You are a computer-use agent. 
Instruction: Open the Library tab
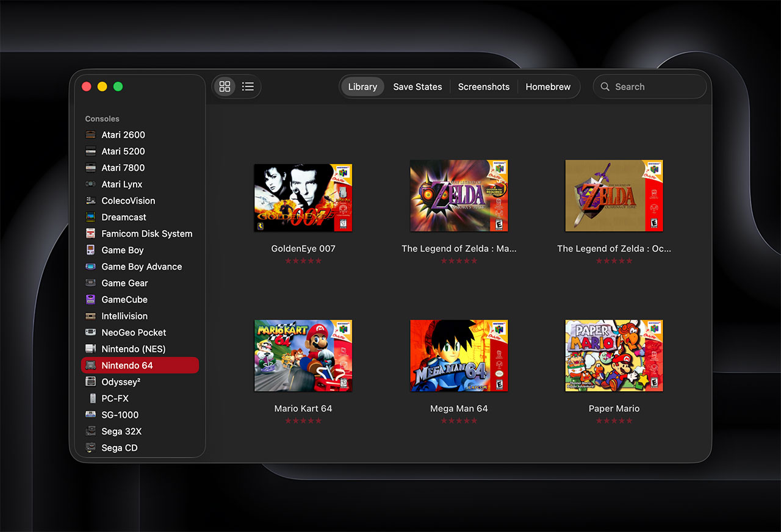click(x=362, y=87)
